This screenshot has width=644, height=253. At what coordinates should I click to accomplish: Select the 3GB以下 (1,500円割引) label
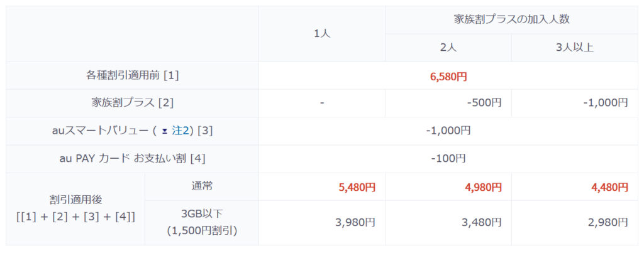point(201,222)
